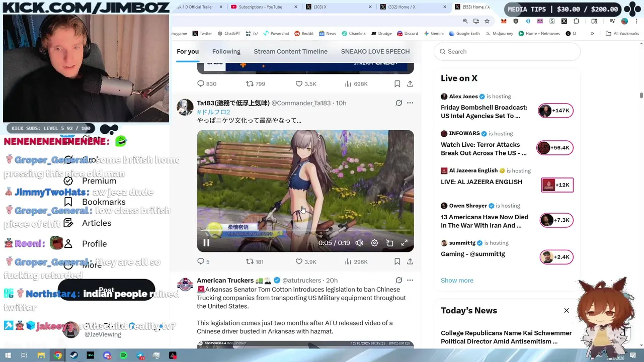Open more options on American Truckers post

coord(410,280)
